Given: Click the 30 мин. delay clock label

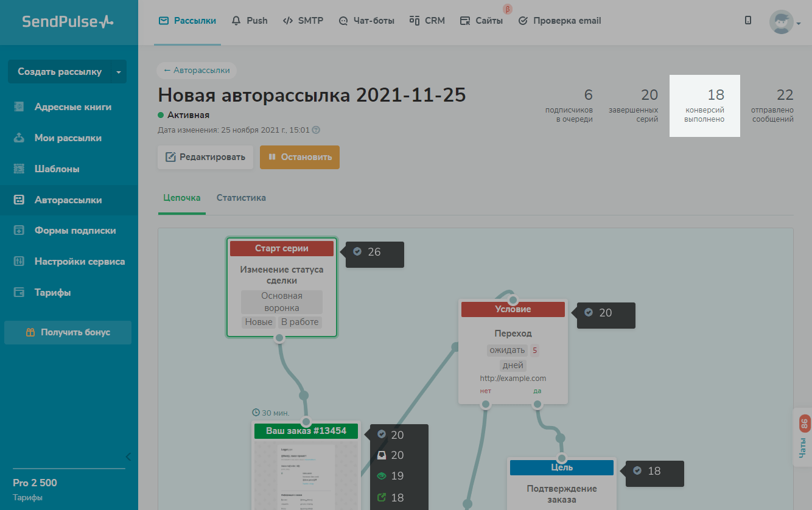Looking at the screenshot, I should [x=271, y=413].
